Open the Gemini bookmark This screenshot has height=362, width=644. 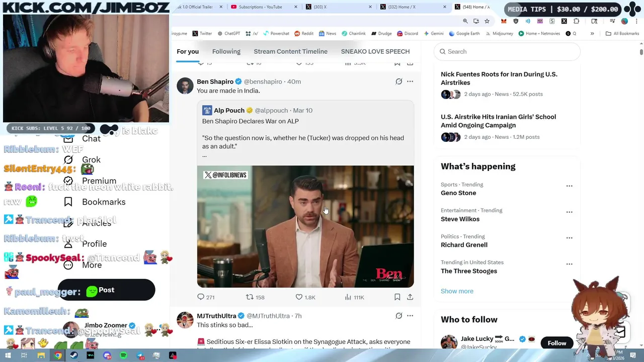(433, 34)
